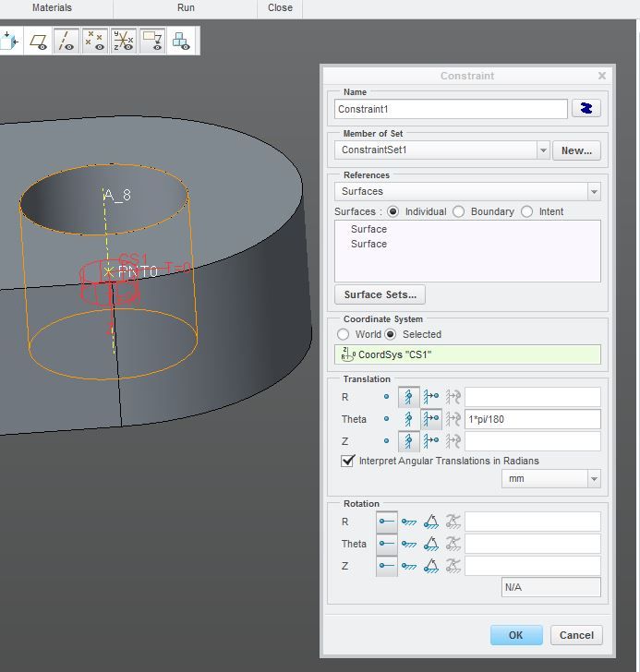Click the constraint color icon beside Name
This screenshot has height=672, width=640.
[x=586, y=108]
